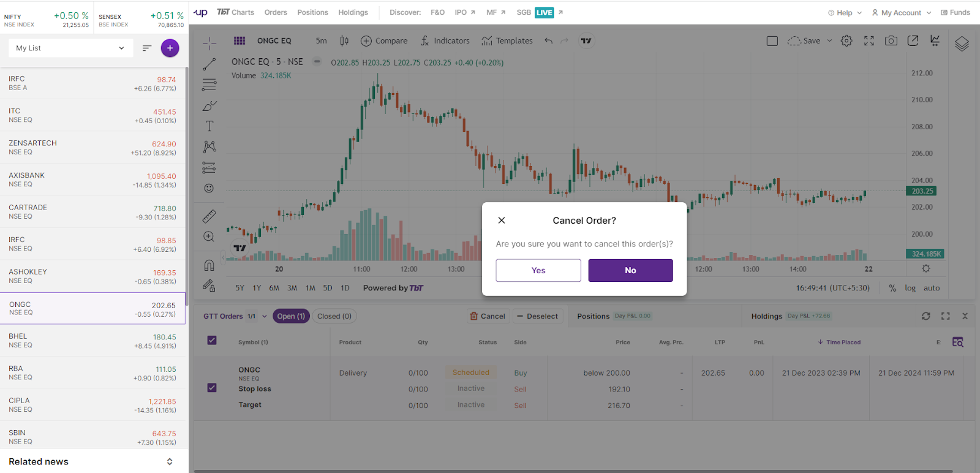The height and width of the screenshot is (473, 980).
Task: Select the Text annotation tool
Action: click(209, 126)
